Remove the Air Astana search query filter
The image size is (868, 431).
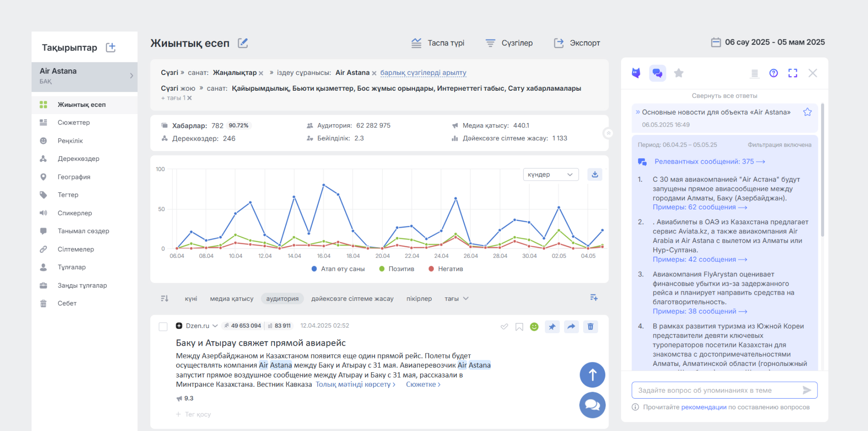pyautogui.click(x=374, y=73)
